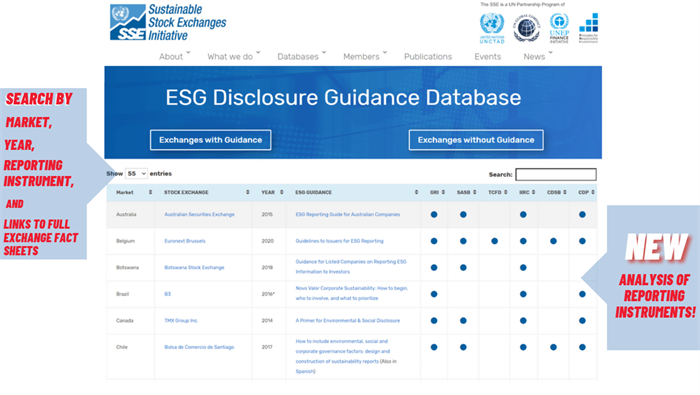Click the IIRC dot for Australia
This screenshot has width=700, height=395.
pyautogui.click(x=523, y=215)
